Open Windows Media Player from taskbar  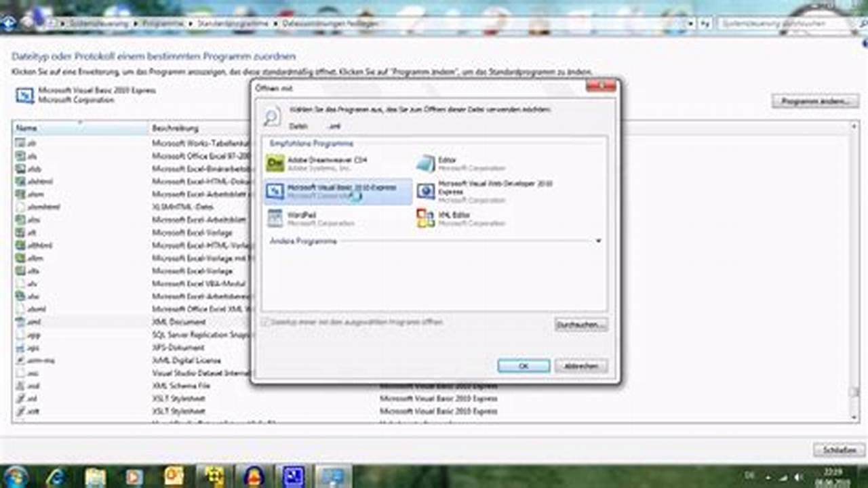tap(134, 476)
